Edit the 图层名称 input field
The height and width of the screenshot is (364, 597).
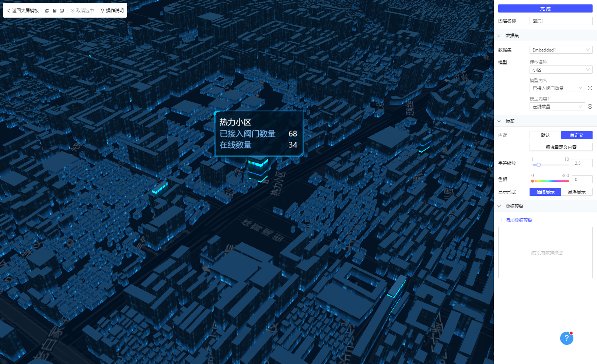tap(561, 21)
